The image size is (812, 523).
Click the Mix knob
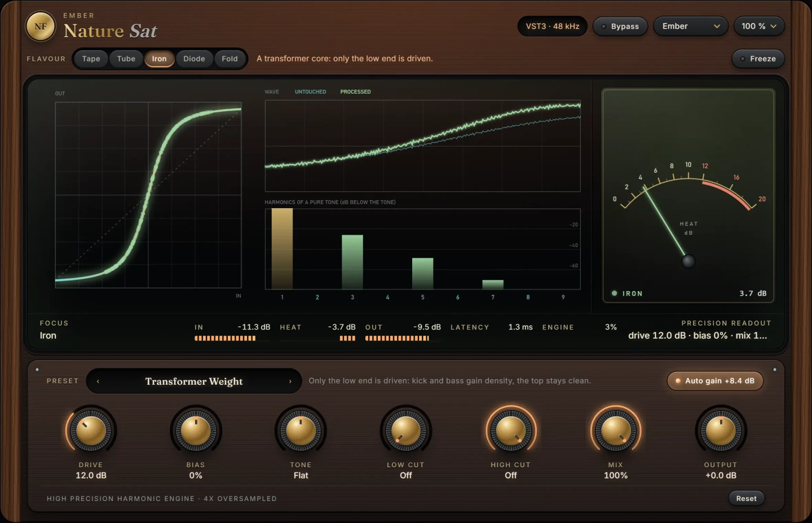pyautogui.click(x=616, y=431)
